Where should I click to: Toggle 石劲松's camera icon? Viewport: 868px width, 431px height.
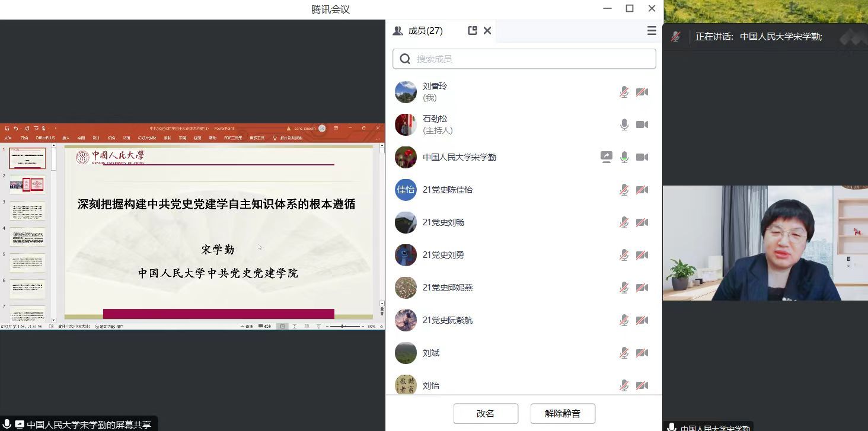coord(642,124)
